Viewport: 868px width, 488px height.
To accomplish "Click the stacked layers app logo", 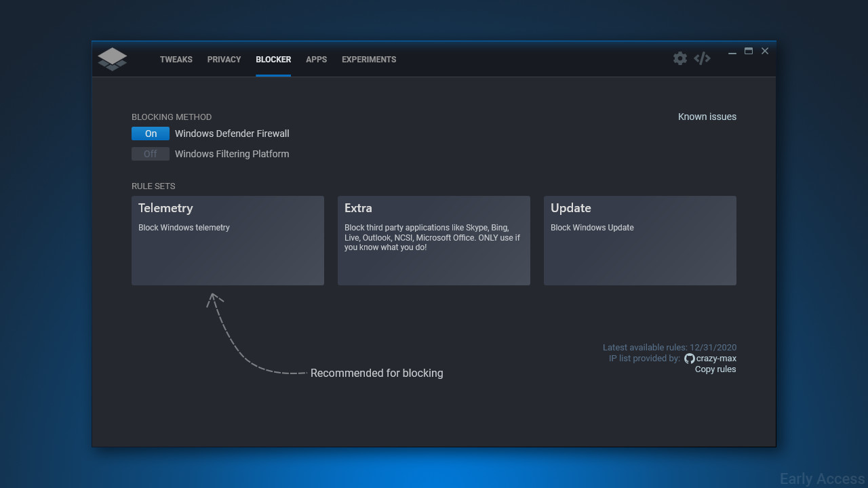I will point(113,59).
